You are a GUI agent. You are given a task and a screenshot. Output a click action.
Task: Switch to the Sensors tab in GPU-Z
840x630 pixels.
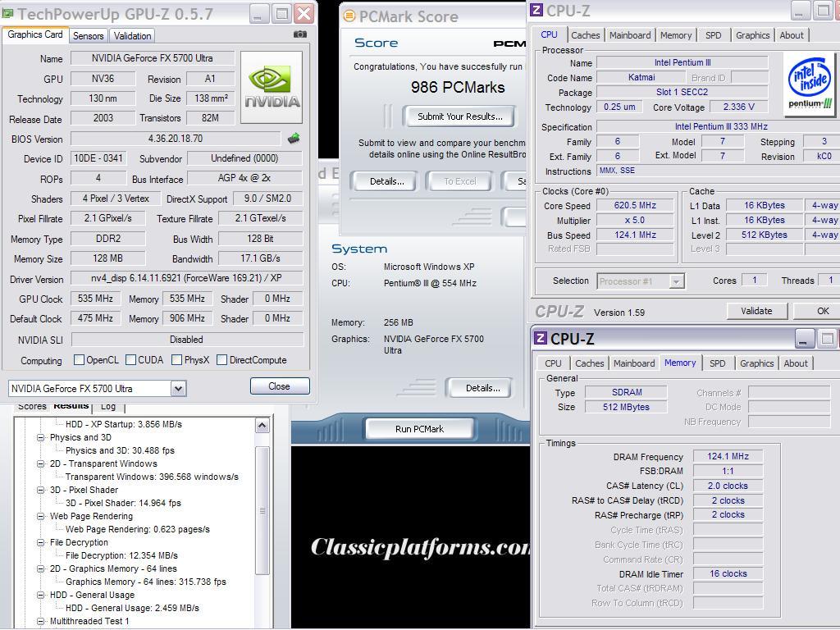tap(88, 36)
